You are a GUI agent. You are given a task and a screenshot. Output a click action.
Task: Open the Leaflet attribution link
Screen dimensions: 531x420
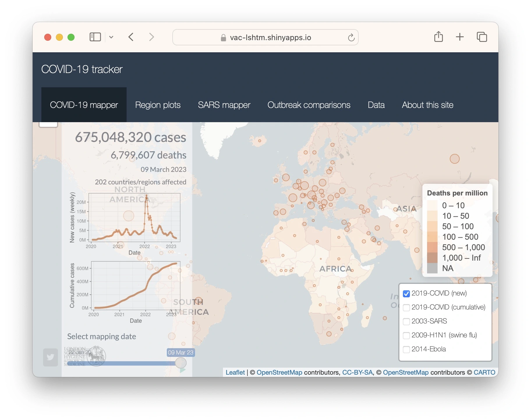click(235, 372)
